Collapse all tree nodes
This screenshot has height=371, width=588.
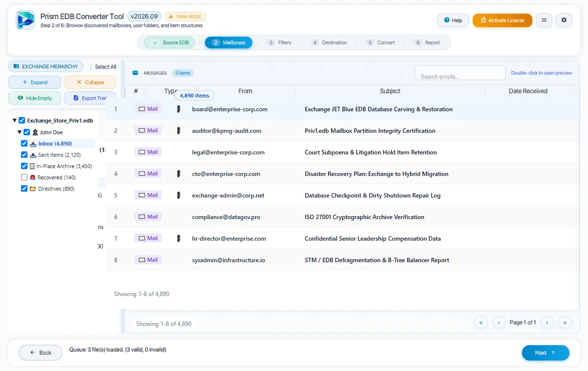[90, 82]
